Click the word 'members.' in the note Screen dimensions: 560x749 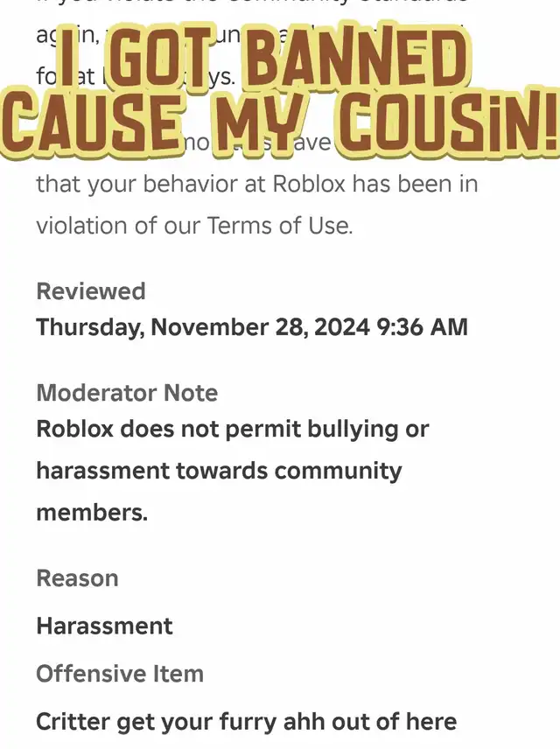pos(92,513)
